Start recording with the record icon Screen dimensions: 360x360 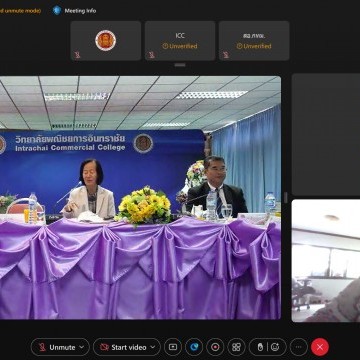coord(215,347)
